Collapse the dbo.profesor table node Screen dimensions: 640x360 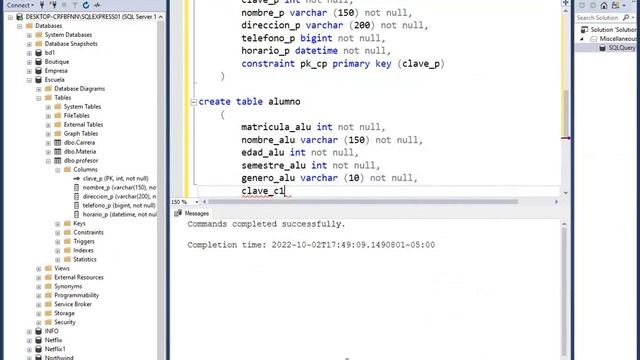pos(48,161)
